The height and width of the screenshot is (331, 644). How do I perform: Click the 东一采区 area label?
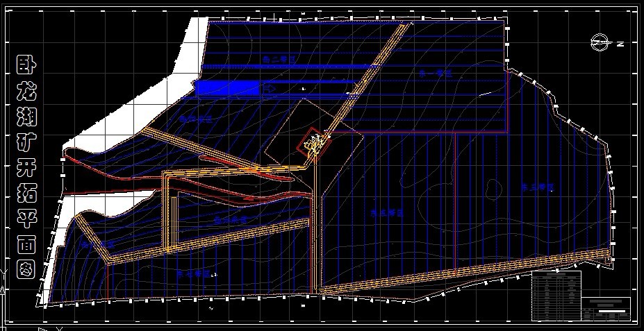pos(436,74)
